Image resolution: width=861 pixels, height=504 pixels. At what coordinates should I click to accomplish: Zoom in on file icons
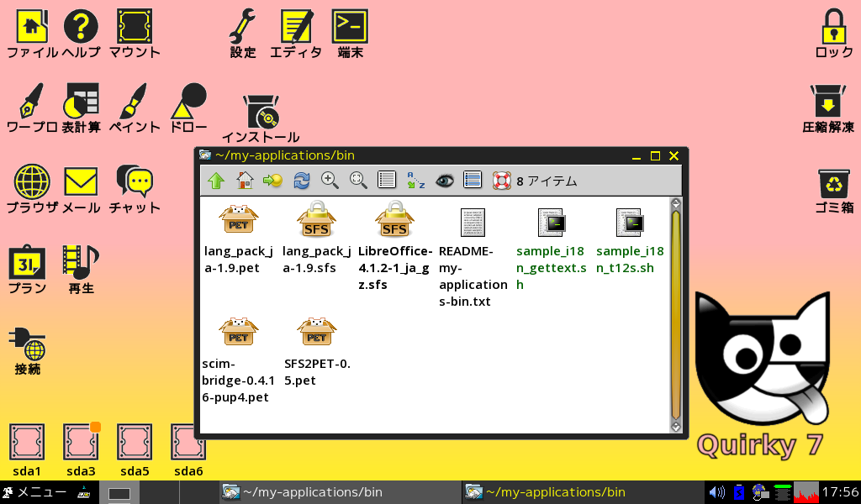(330, 181)
